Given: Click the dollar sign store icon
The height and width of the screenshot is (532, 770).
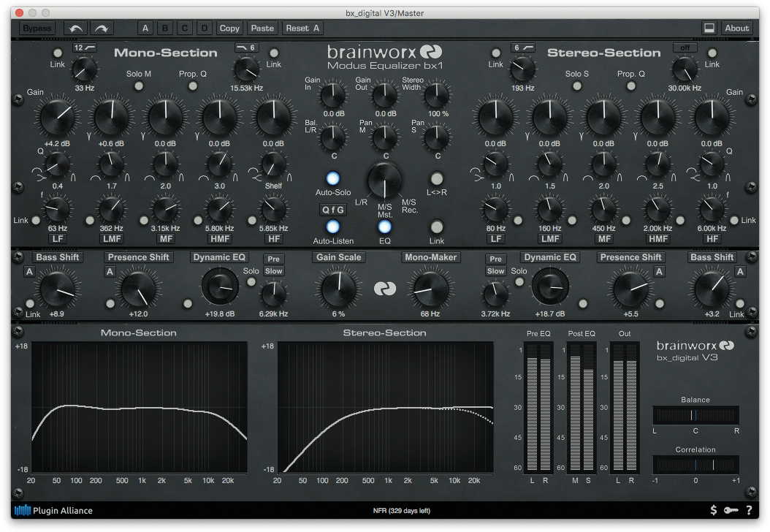Looking at the screenshot, I should click(x=713, y=510).
